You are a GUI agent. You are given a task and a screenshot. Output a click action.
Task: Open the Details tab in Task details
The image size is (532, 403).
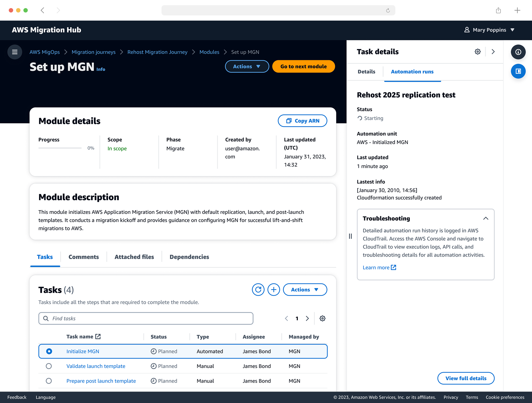[366, 72]
